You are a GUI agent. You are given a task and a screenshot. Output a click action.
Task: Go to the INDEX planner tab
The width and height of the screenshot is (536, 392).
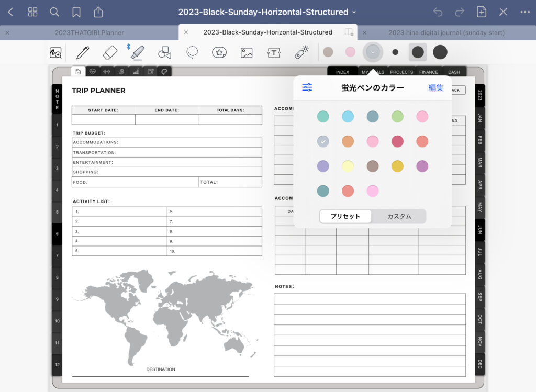pos(342,72)
